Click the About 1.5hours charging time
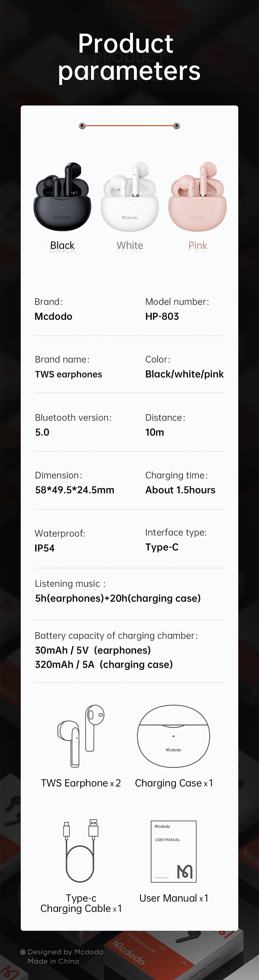Screen dimensions: 259x980 pyautogui.click(x=180, y=490)
